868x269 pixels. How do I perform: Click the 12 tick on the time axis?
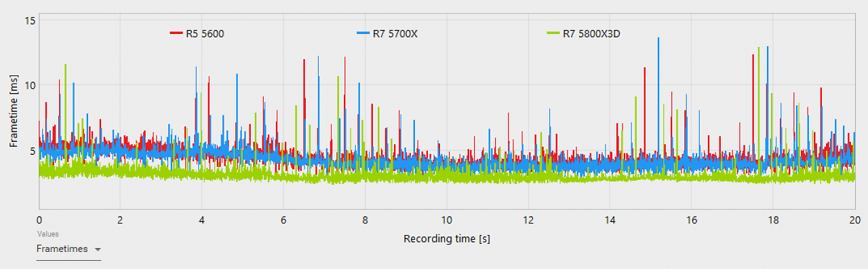528,220
